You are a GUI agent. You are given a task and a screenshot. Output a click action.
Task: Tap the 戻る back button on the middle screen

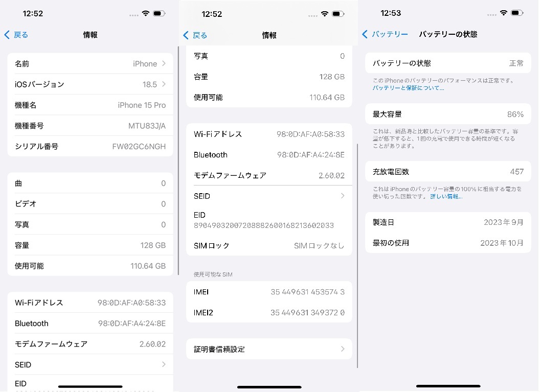[x=195, y=35]
